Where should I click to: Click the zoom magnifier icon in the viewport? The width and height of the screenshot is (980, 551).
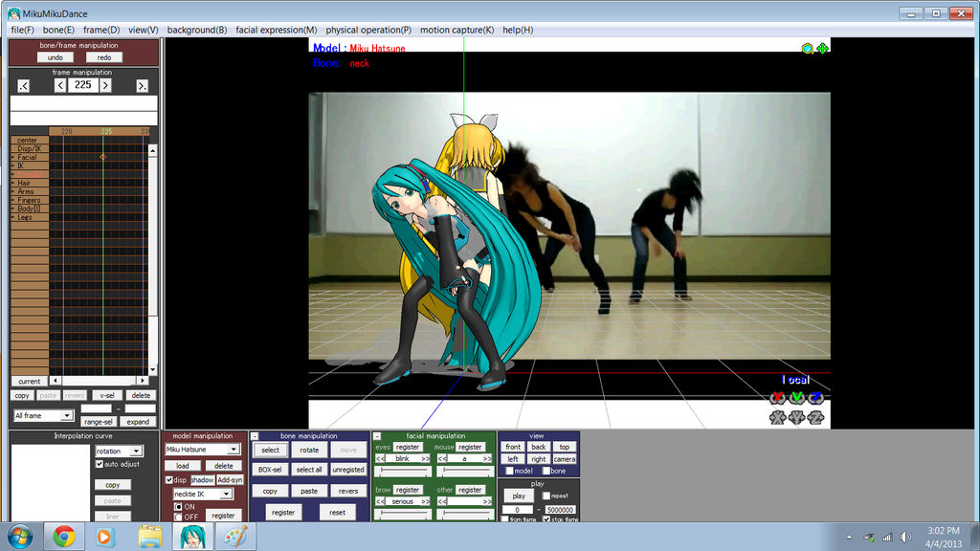click(x=807, y=48)
